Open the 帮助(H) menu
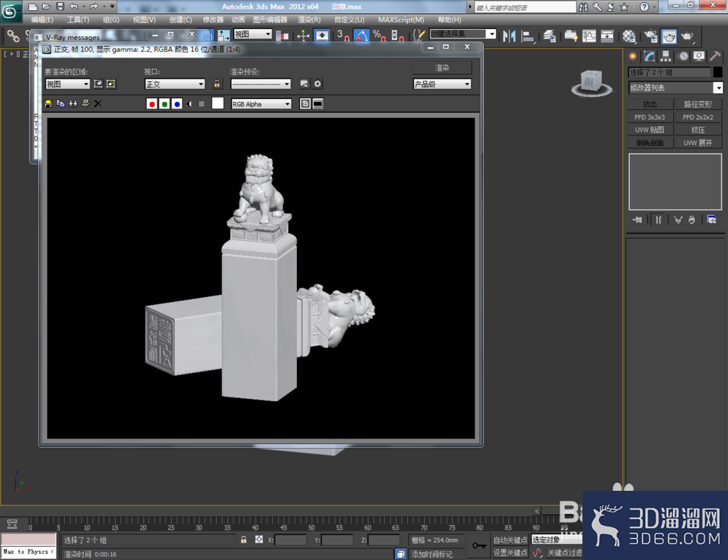The width and height of the screenshot is (728, 560). (449, 20)
